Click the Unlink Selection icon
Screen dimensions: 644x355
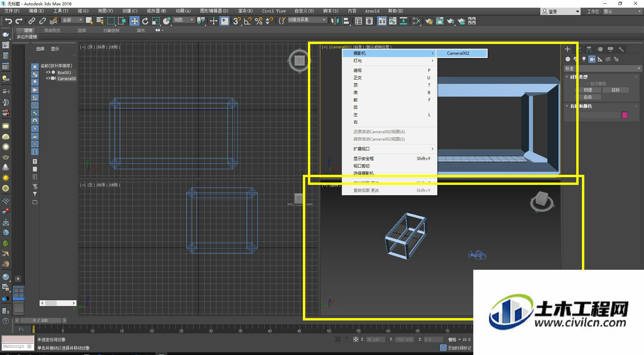point(42,21)
